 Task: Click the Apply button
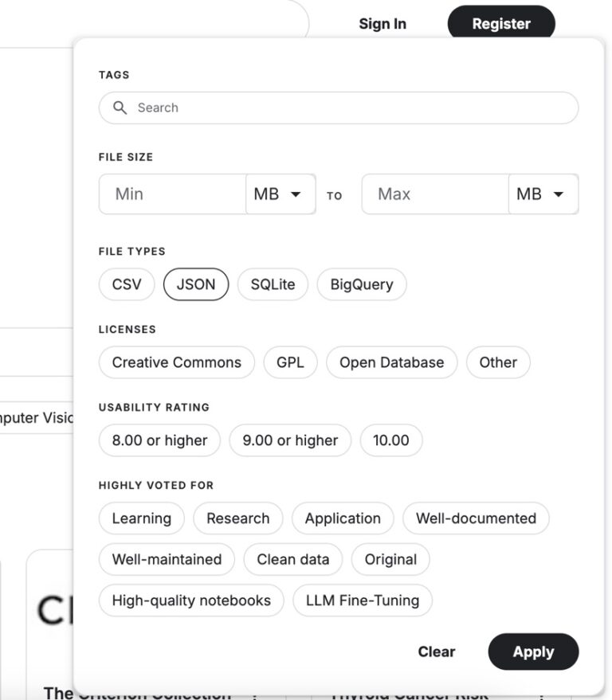(x=533, y=651)
